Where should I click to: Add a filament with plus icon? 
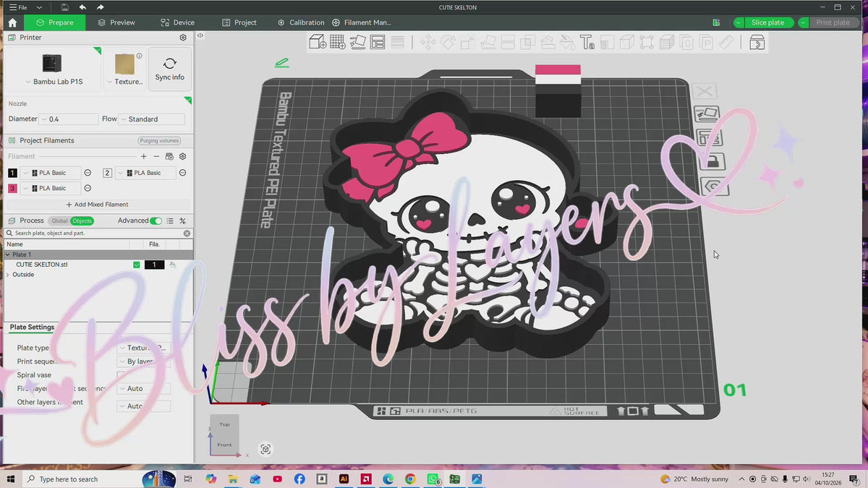(x=143, y=156)
